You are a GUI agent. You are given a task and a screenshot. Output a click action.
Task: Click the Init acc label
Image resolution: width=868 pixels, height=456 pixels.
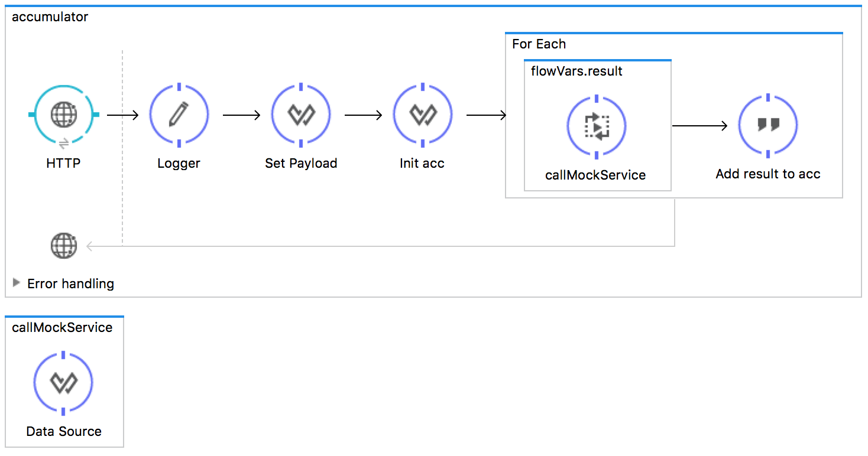click(422, 164)
